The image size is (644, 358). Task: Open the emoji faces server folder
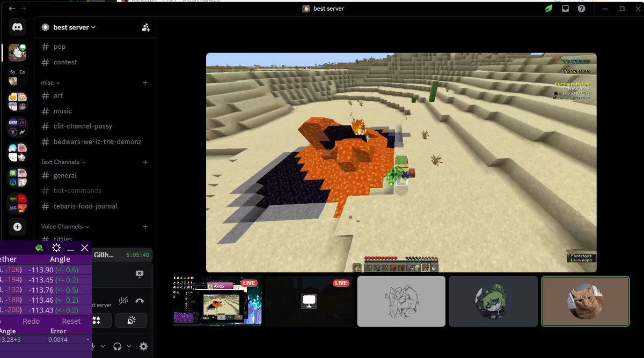click(x=17, y=101)
